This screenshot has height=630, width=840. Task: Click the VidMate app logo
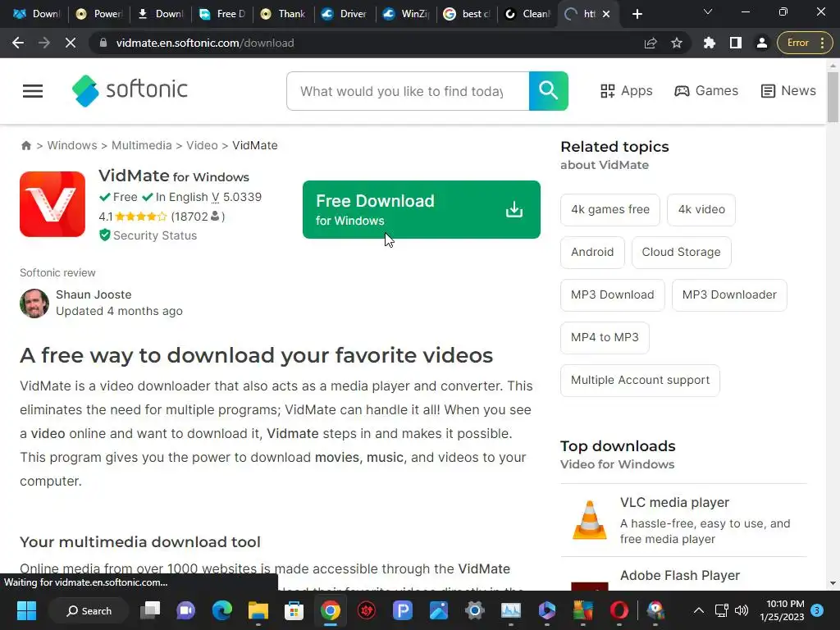(x=52, y=204)
